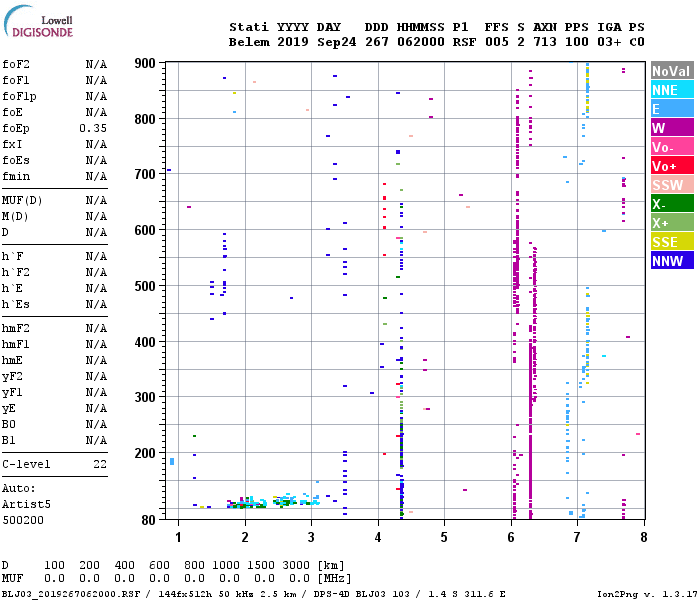Click the RSF program value
The image size is (700, 600).
coord(464,42)
